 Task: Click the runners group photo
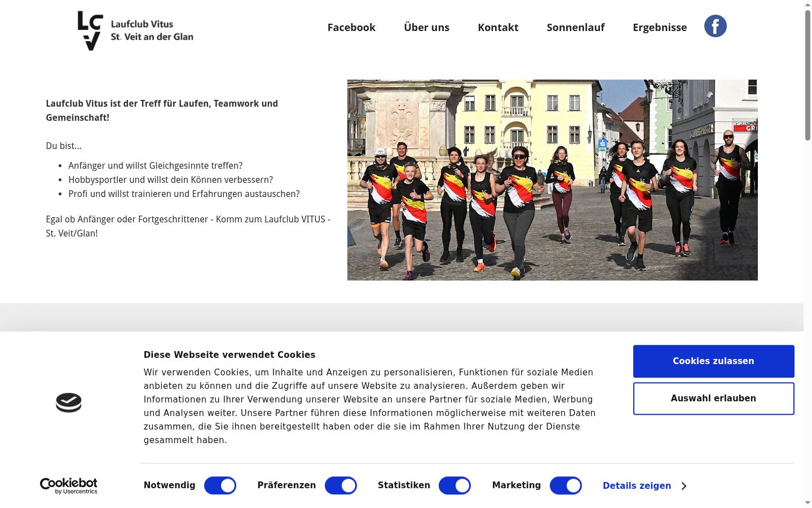[x=553, y=180]
